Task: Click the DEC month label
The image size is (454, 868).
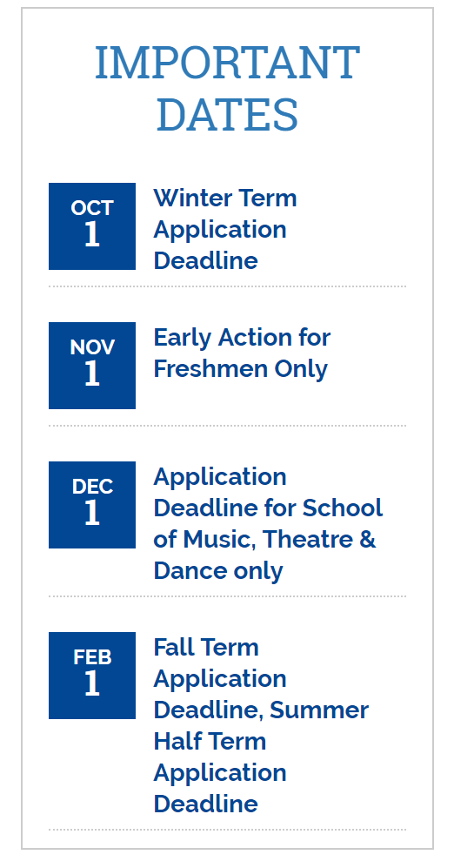Action: click(92, 487)
